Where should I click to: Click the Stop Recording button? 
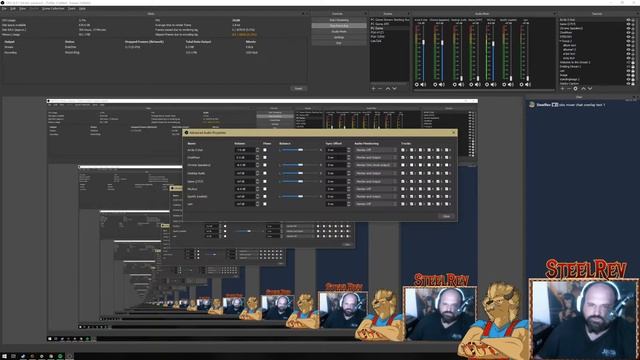coord(339,25)
